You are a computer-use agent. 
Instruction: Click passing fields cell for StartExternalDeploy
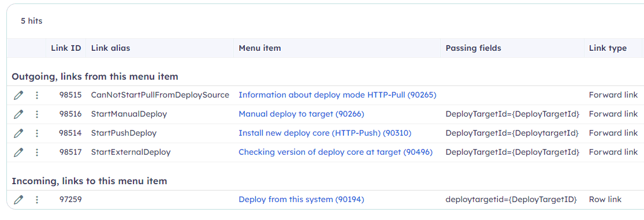(512, 152)
